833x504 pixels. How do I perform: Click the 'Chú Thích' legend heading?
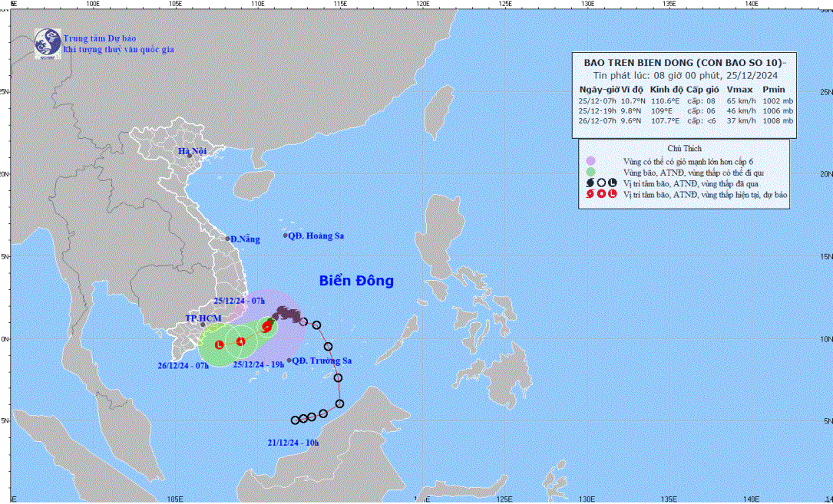point(683,148)
